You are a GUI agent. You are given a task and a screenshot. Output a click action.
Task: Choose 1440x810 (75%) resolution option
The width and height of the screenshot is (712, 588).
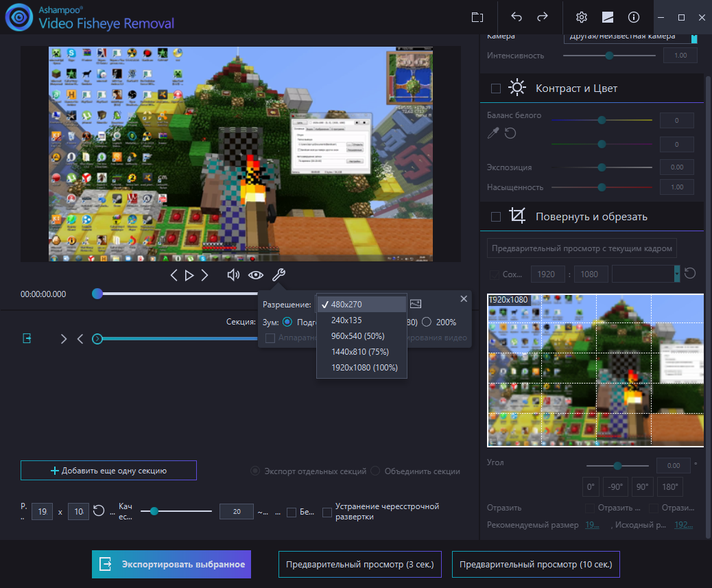click(361, 352)
